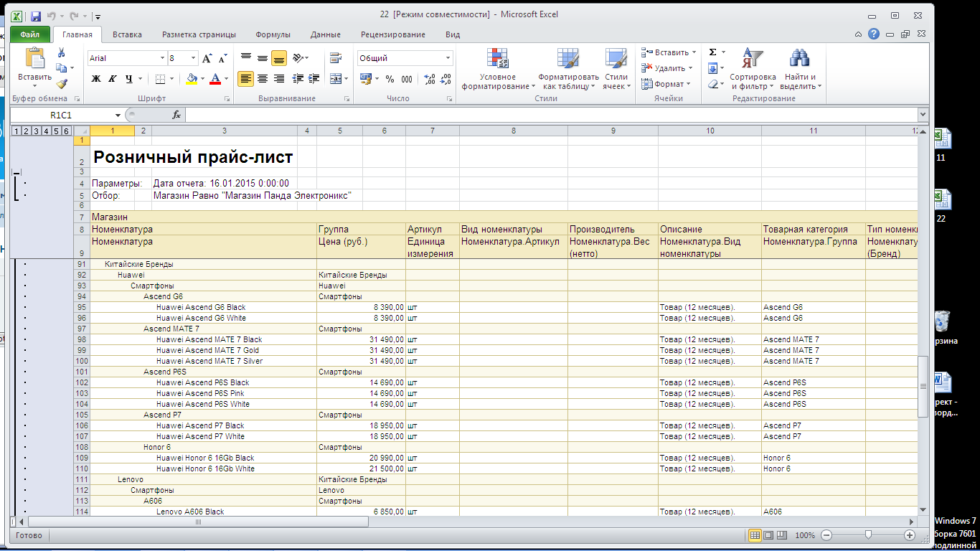Open the Формат cells menu
This screenshot has width=980, height=551.
(665, 84)
